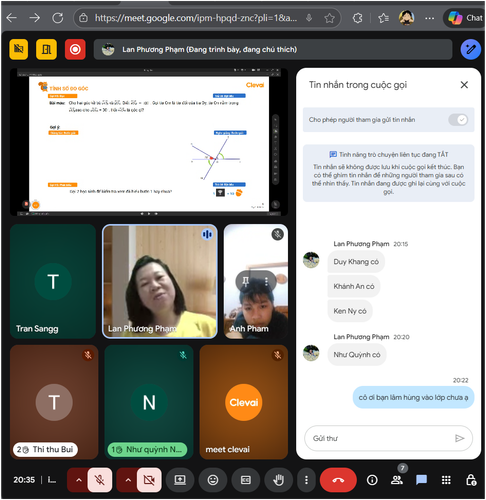Bookmark this page with the star icon
This screenshot has width=486, height=500.
[x=329, y=18]
